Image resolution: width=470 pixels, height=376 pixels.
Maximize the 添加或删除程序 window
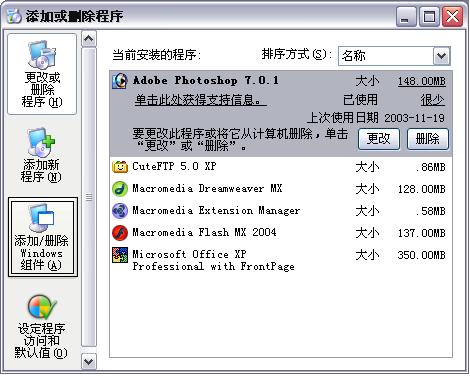tap(429, 17)
